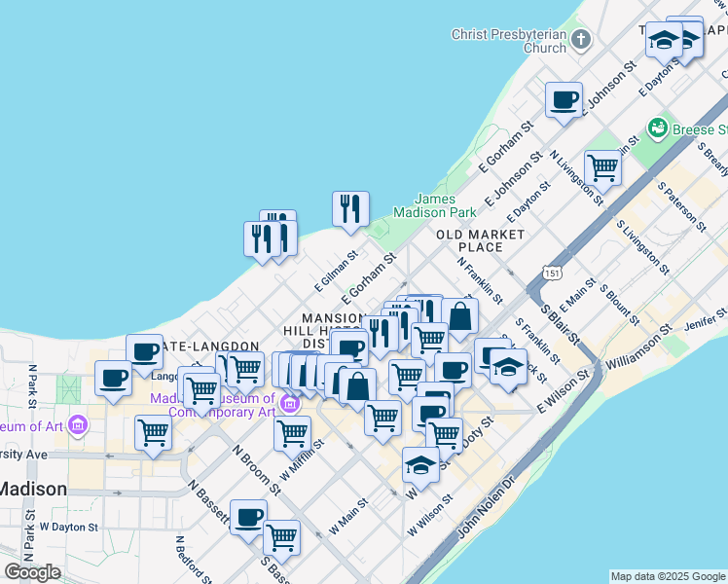Open the grocery cart marker near N Livingston St

603,167
